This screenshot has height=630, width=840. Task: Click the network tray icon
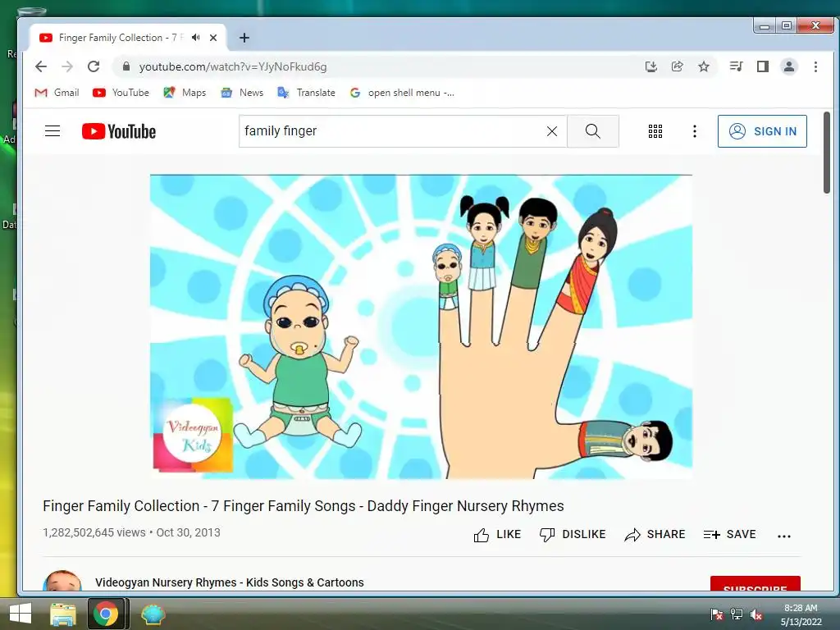coord(737,614)
